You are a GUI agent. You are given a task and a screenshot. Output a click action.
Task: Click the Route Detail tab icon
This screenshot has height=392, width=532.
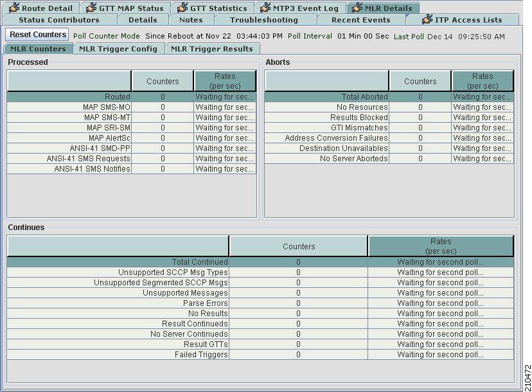click(14, 8)
